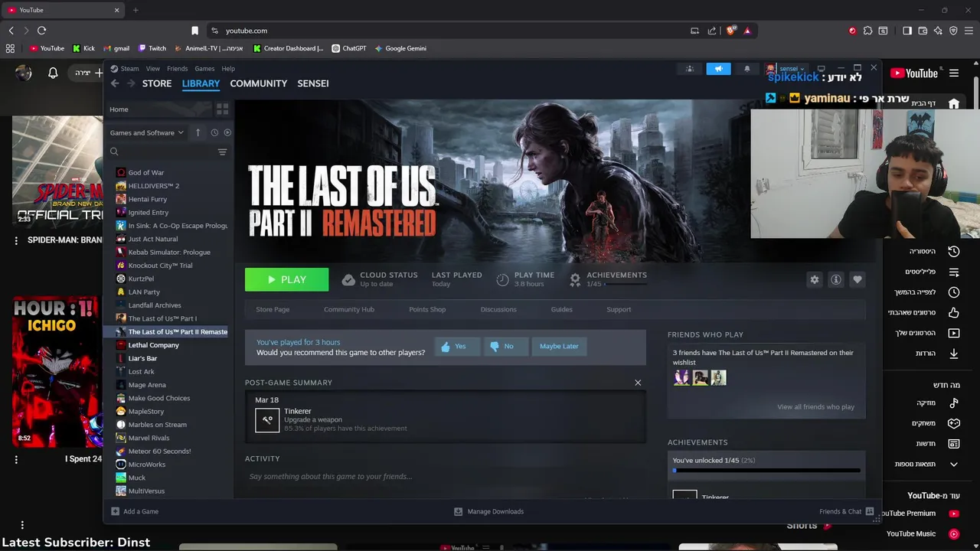The image size is (980, 551).
Task: Open YouTube hamburger menu icon
Action: point(954,73)
